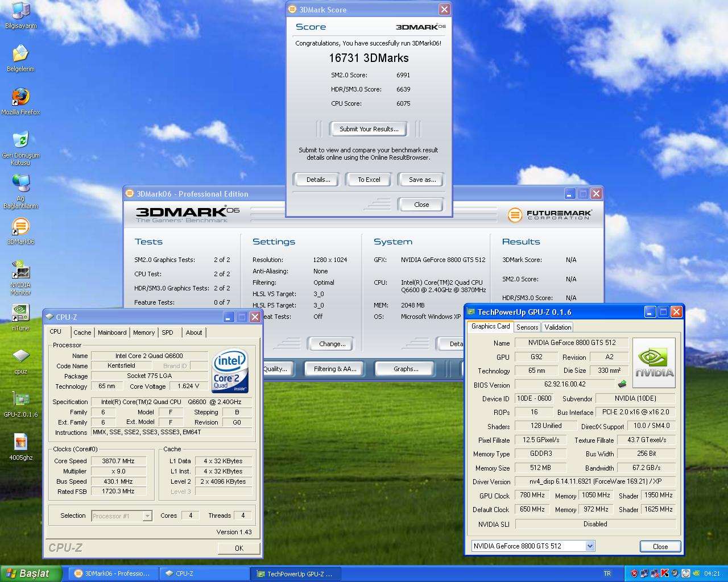Click the Bus Interface value PCI-E 2.0 x16
This screenshot has width=728, height=582.
click(636, 412)
